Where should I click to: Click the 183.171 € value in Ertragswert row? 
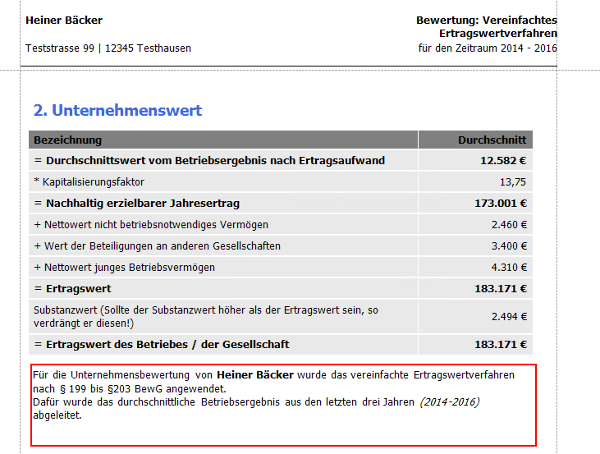[x=501, y=289]
